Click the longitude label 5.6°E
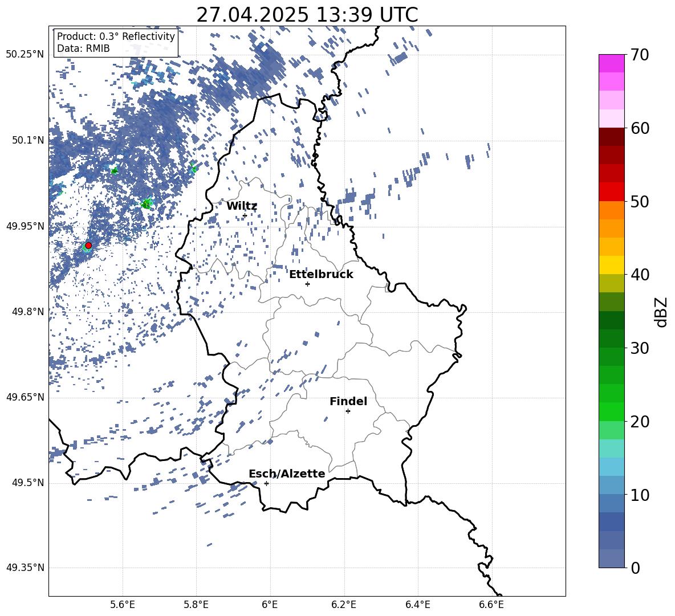The image size is (675, 616). pos(123,605)
